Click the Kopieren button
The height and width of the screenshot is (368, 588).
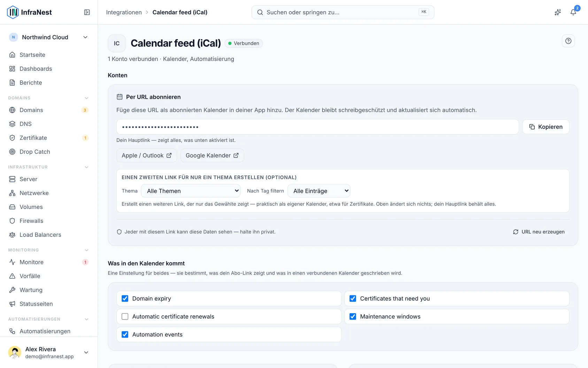tap(546, 127)
